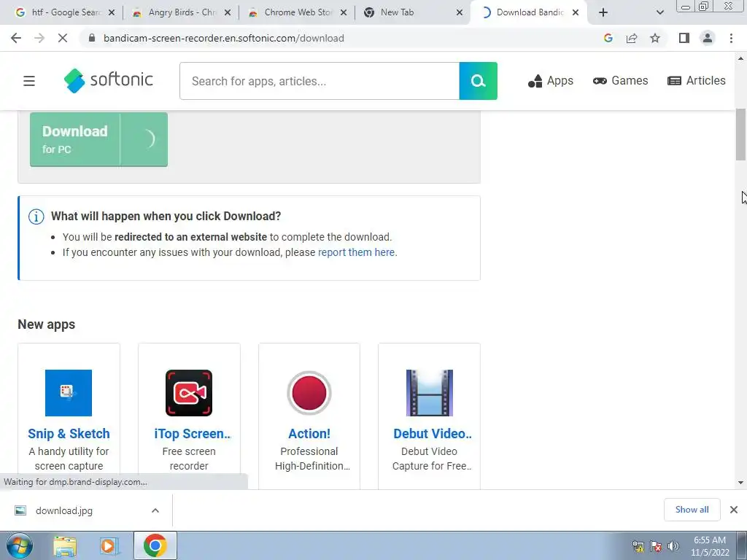Click Show all downloads
The image size is (747, 560).
(692, 510)
